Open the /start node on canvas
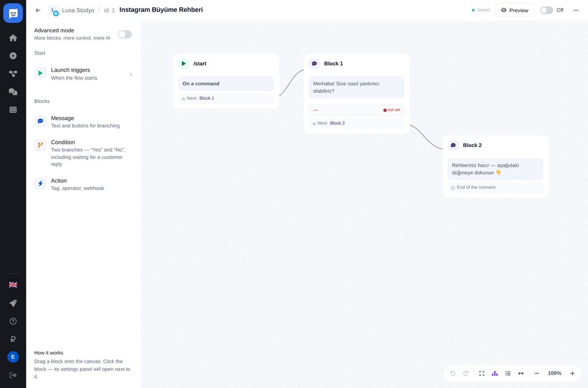Viewport: 588px width, 388px height. click(226, 63)
